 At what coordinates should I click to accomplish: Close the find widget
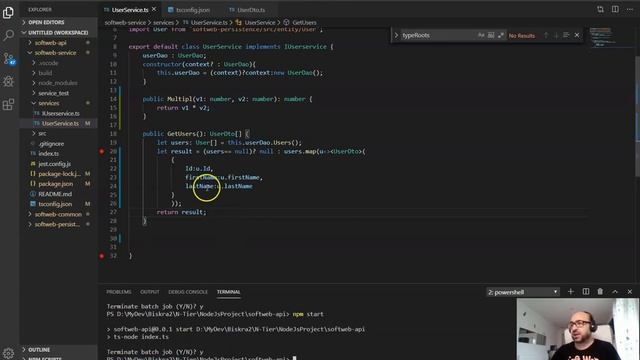click(x=577, y=36)
